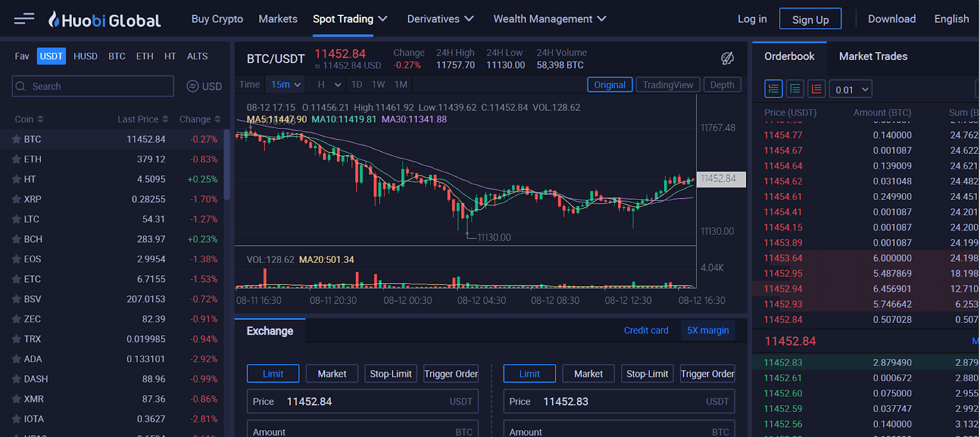Switch chart to Original view

609,85
